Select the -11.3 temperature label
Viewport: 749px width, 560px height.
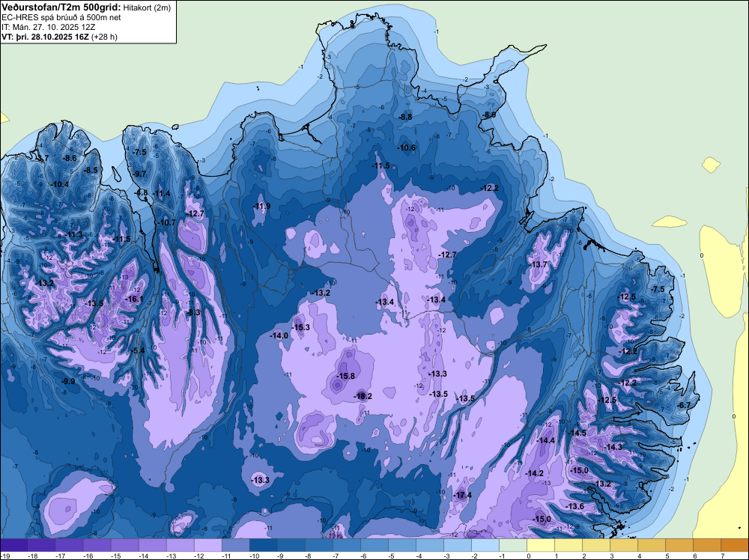(x=73, y=235)
